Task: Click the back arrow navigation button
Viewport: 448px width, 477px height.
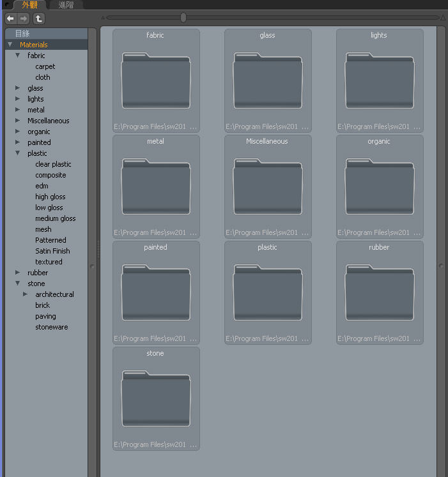Action: (x=11, y=19)
